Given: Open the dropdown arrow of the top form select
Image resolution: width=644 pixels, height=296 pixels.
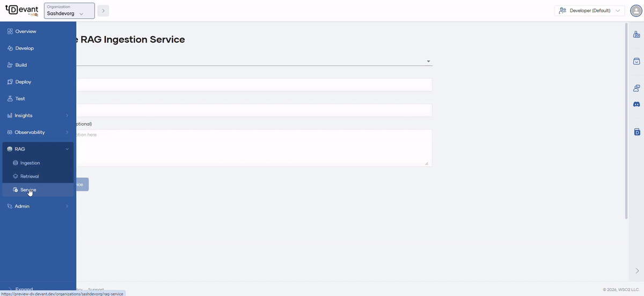Looking at the screenshot, I should (428, 61).
